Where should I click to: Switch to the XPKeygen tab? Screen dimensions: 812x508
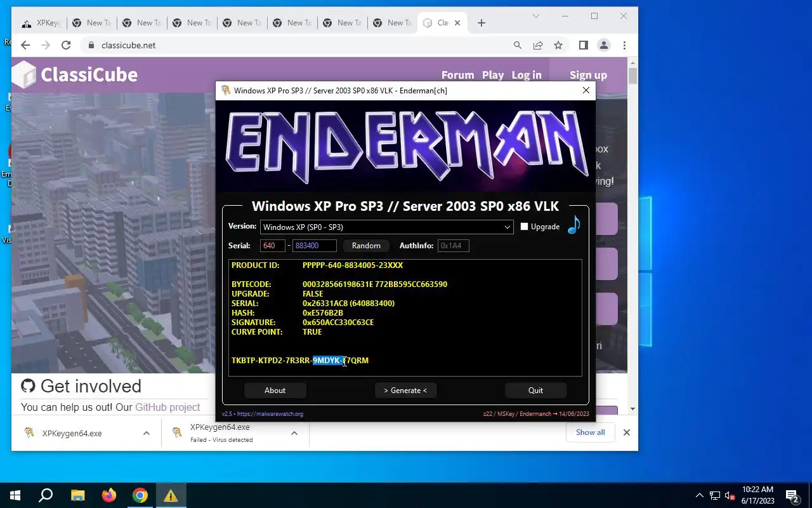[41, 23]
